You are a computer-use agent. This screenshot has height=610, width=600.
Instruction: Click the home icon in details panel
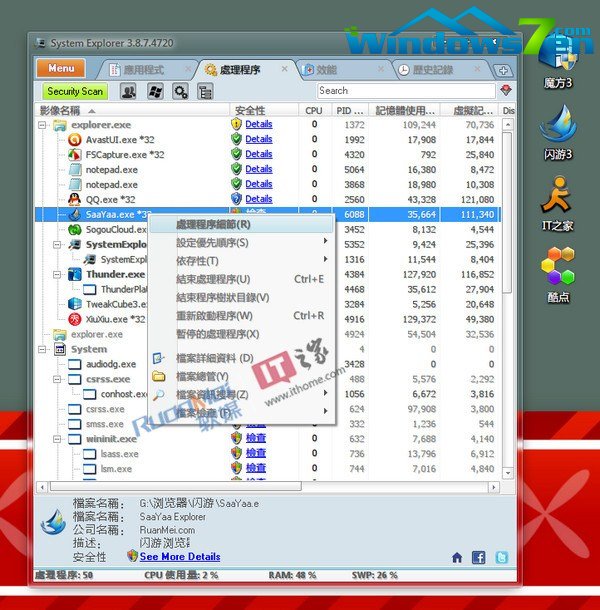click(x=457, y=557)
